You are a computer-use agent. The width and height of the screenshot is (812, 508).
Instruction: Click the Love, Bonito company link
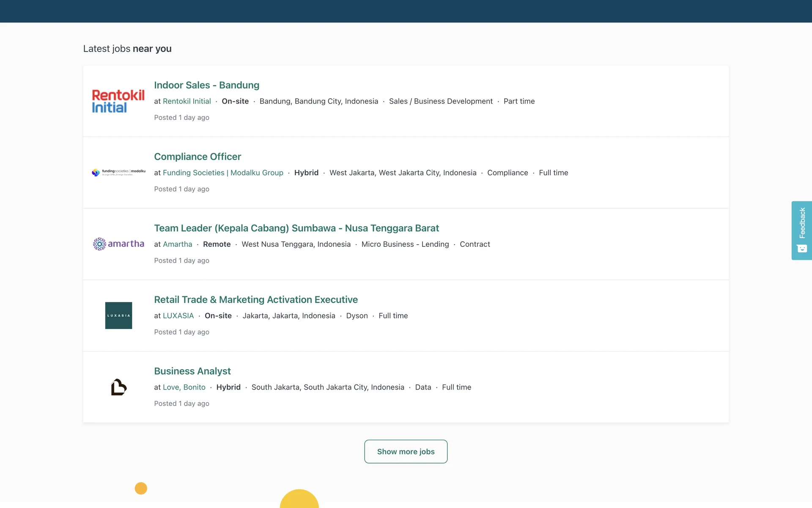(x=184, y=387)
